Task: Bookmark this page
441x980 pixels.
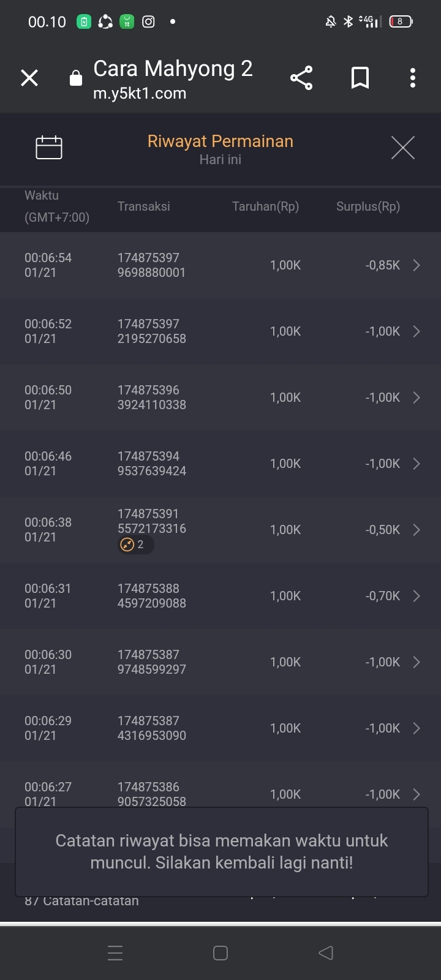Action: [x=360, y=78]
